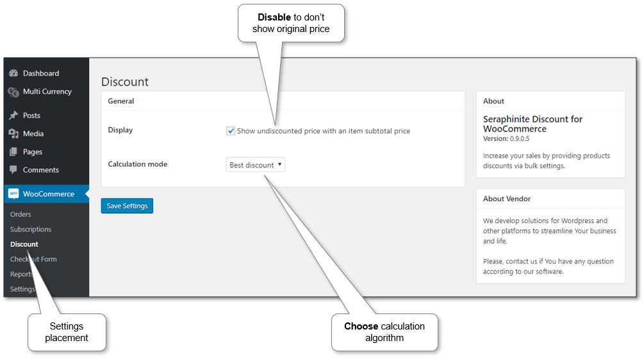
Task: Click the General section header
Action: (x=120, y=101)
